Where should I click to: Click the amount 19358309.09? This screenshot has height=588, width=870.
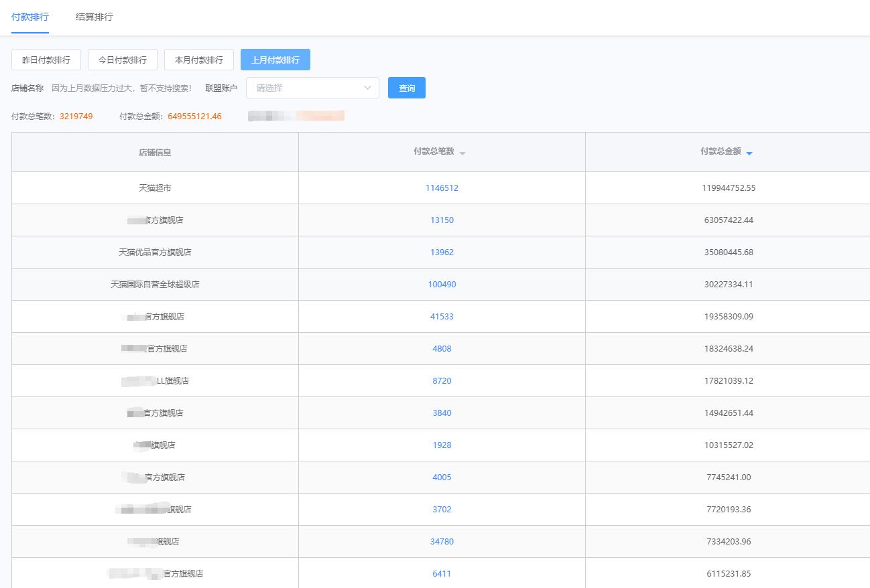[x=729, y=317]
